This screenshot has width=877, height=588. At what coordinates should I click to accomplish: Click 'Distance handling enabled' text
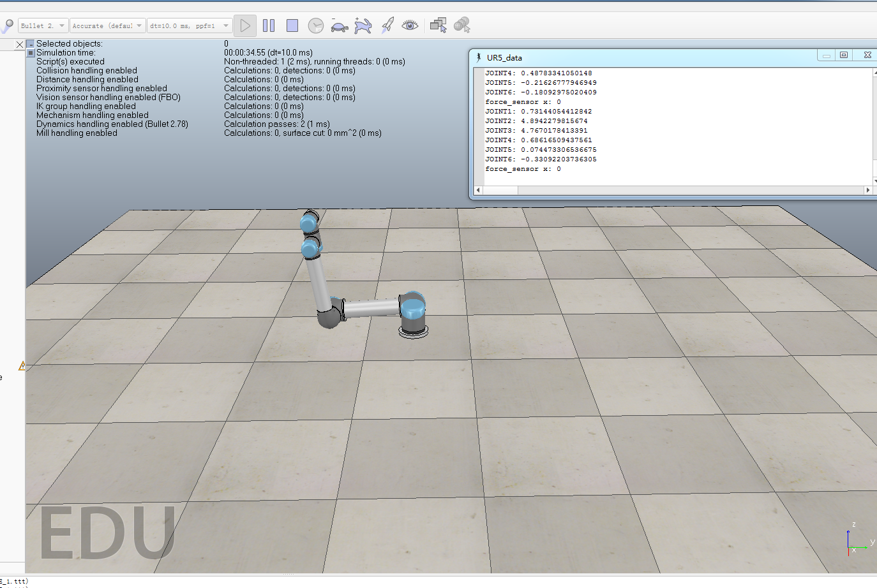pyautogui.click(x=87, y=80)
